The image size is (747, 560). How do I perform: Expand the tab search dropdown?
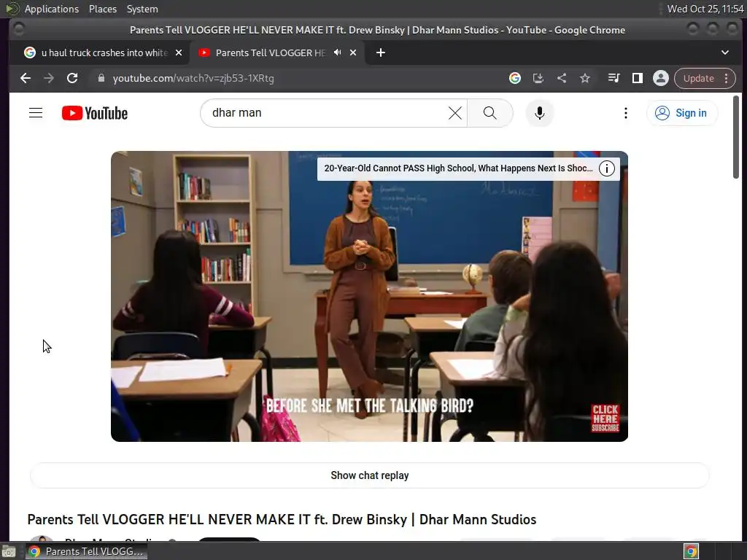724,52
